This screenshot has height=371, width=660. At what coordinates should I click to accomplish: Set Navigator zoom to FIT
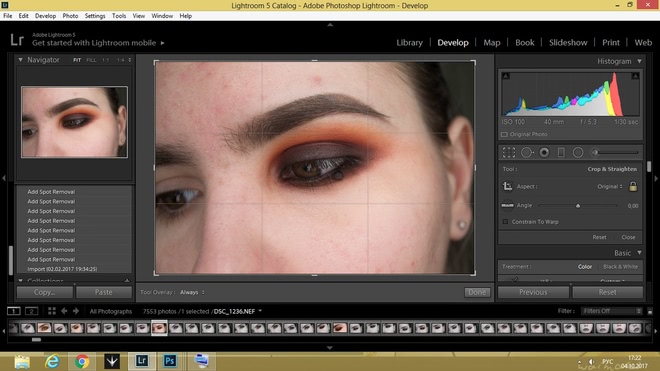click(x=77, y=60)
